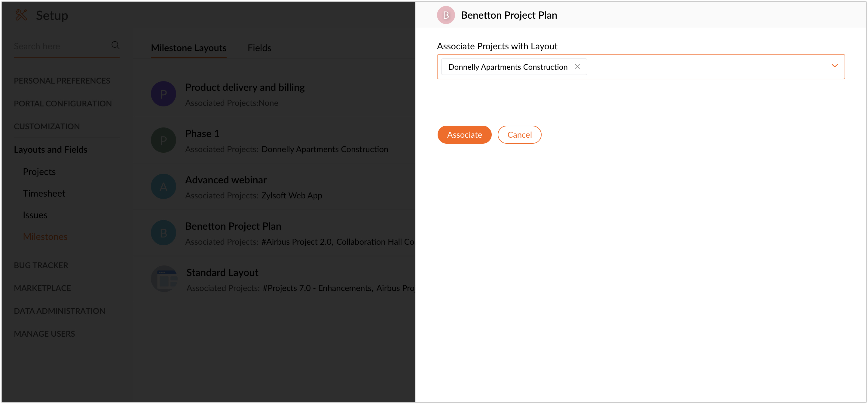Click the Cancel button
The height and width of the screenshot is (404, 868).
point(519,135)
